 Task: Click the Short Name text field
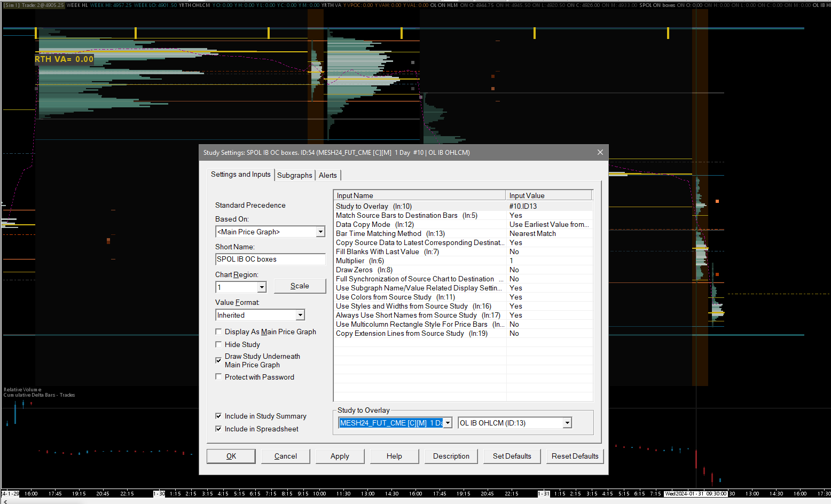pyautogui.click(x=270, y=259)
